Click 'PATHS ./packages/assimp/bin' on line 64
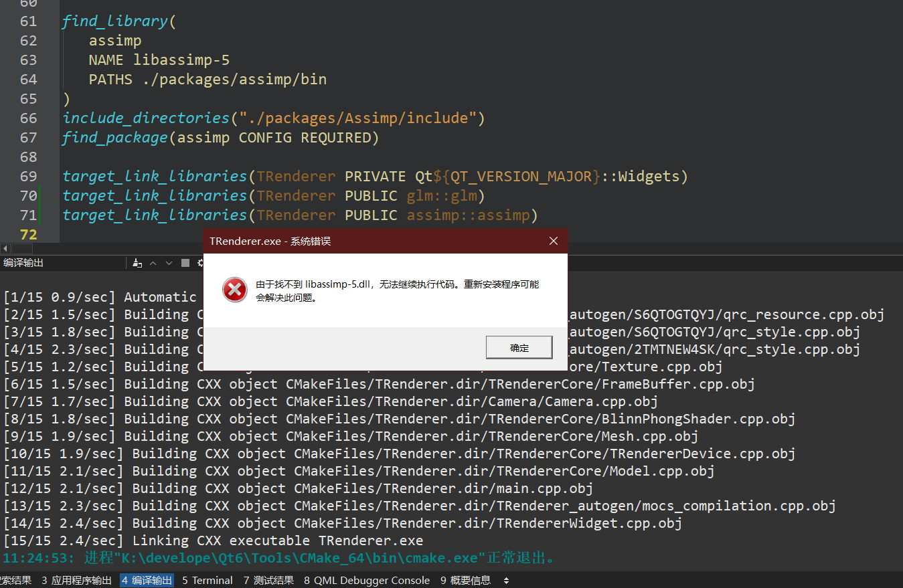The image size is (903, 588). (208, 79)
